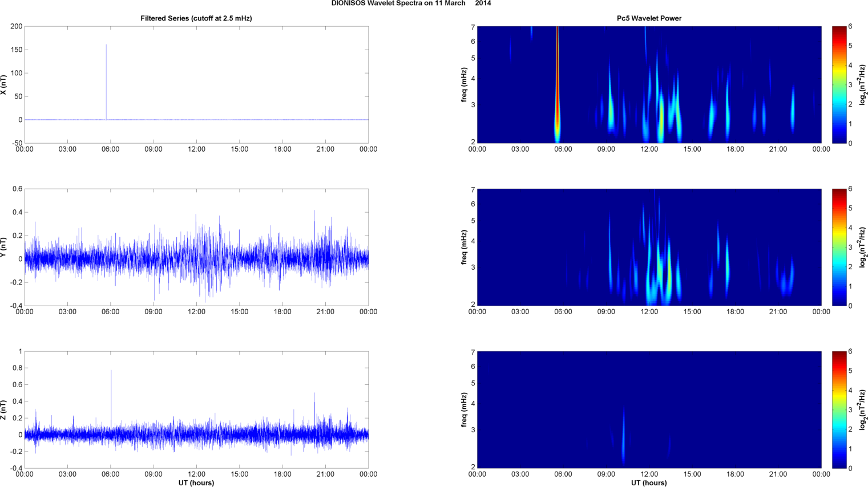Click the 'X (nT)' axis label
This screenshot has height=487, width=868.
coord(4,85)
